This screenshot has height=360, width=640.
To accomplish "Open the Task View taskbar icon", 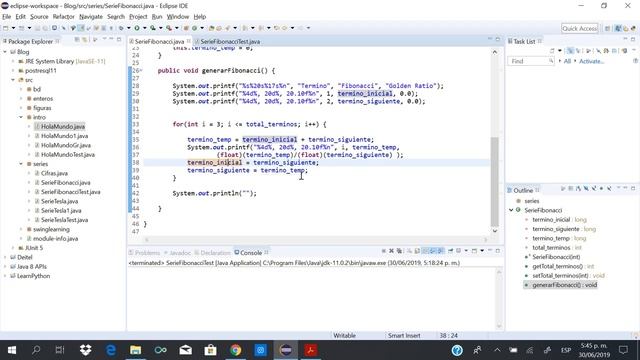I will click(60, 350).
